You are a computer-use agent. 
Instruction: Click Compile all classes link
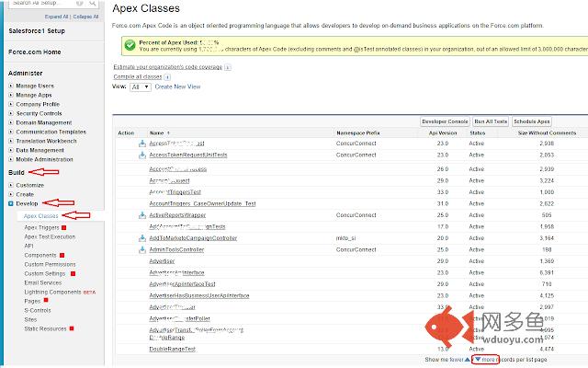(138, 76)
